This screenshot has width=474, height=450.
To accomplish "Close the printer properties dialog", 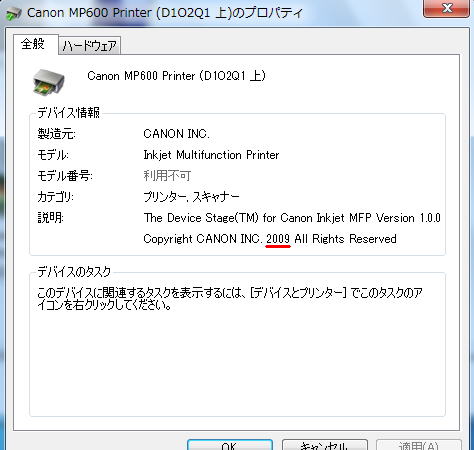I will (x=446, y=8).
